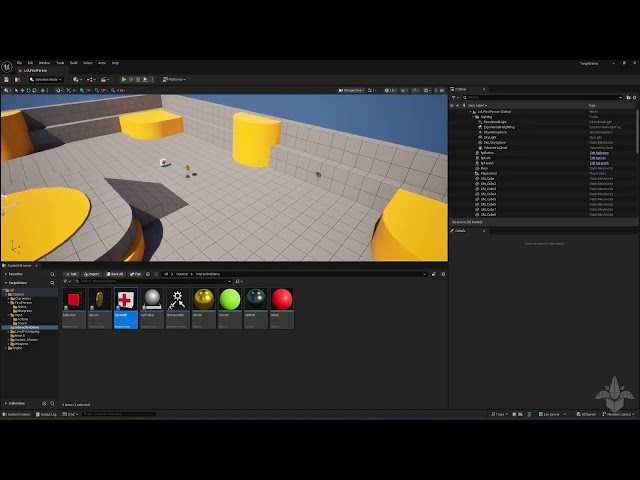Toggle scale snapping in the viewport toolbar
Image resolution: width=640 pixels, height=480 pixels.
click(x=113, y=90)
